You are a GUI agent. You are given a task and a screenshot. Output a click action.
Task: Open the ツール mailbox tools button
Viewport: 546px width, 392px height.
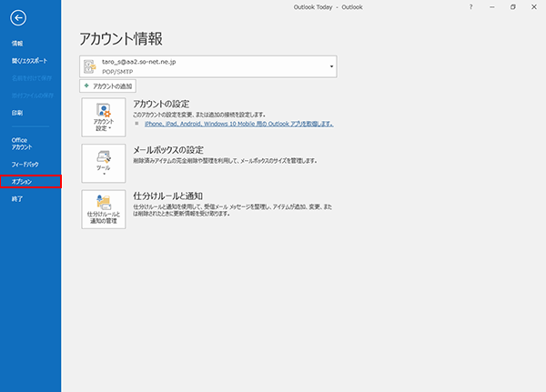tap(103, 164)
